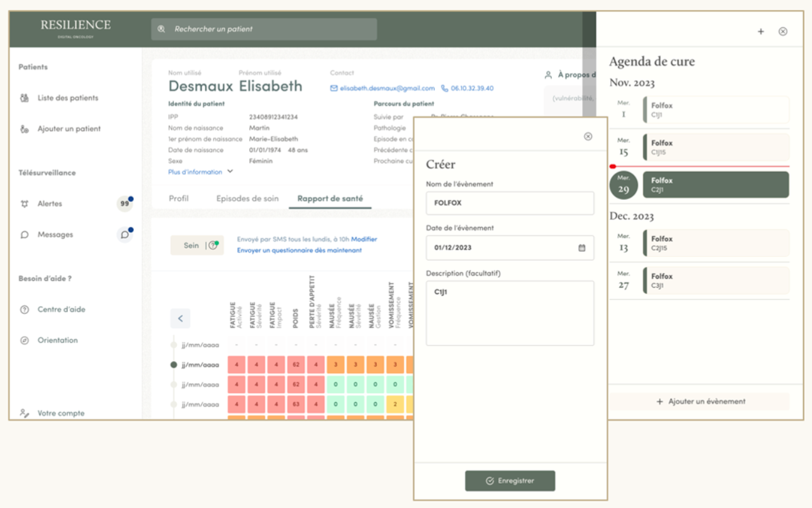Open Liste des patients from sidebar
This screenshot has width=812, height=508.
67,98
